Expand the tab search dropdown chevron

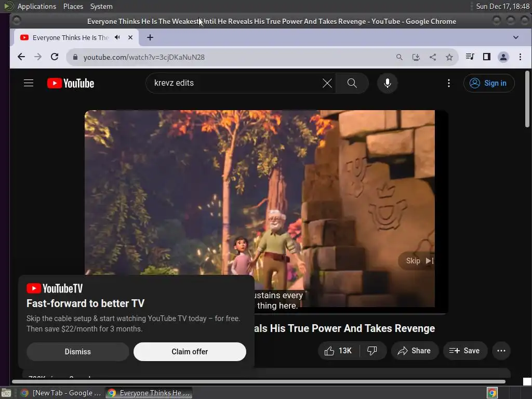click(516, 37)
